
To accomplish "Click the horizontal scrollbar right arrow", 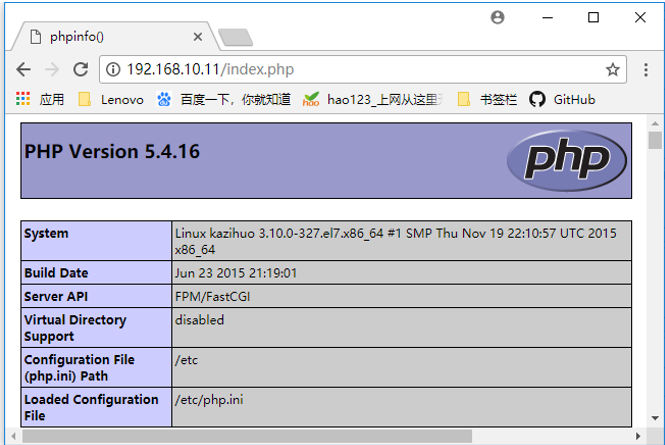I will tap(638, 436).
